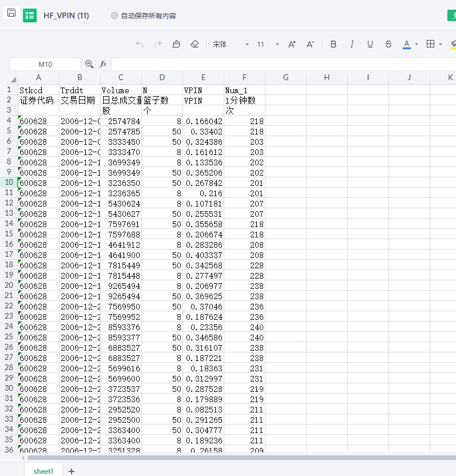
Task: Click the format painter icon
Action: tap(176, 44)
